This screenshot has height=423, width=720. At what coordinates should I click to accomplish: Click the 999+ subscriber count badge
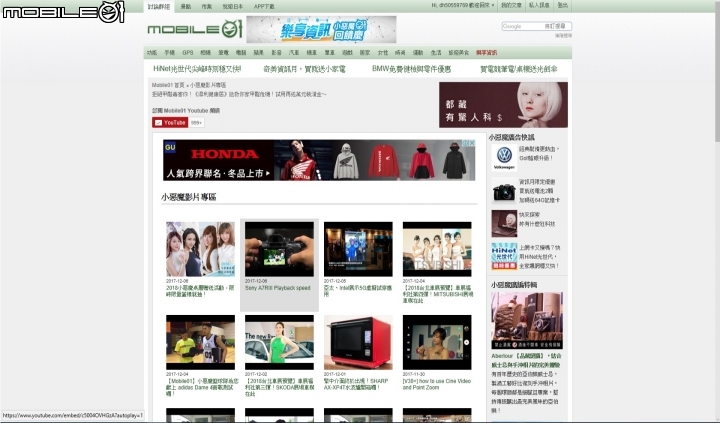(196, 123)
